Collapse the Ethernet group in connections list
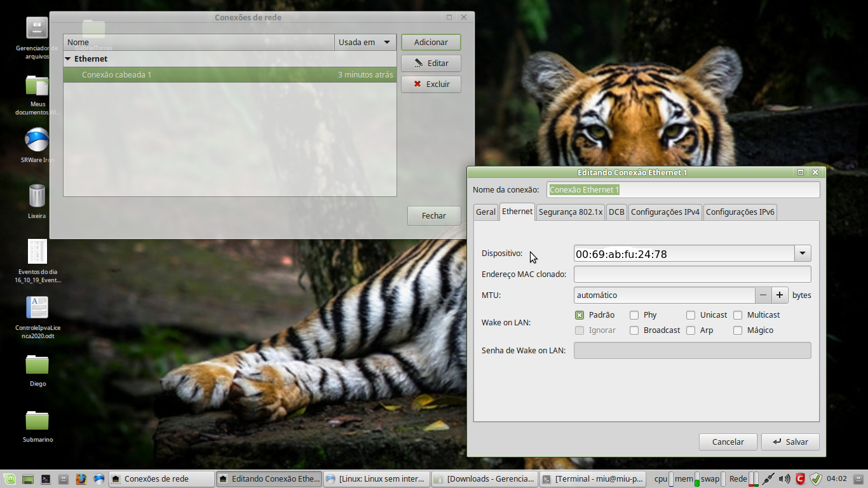Viewport: 868px width, 488px height. (68, 58)
